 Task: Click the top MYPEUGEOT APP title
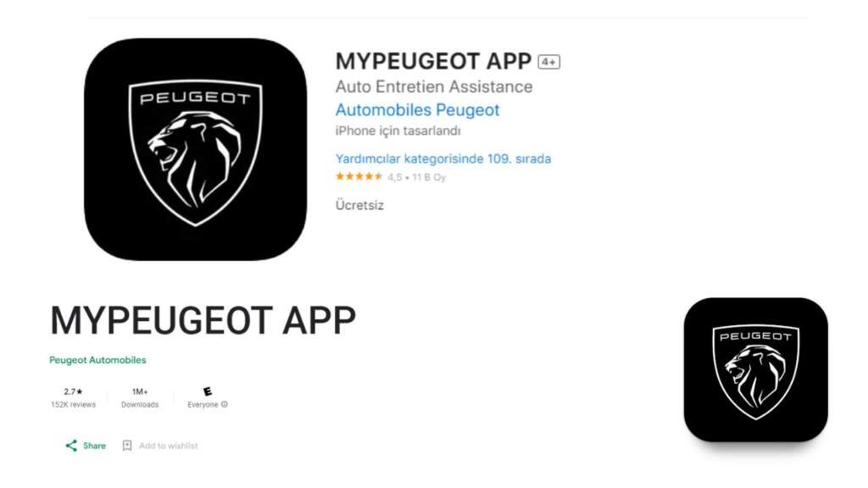pos(433,61)
